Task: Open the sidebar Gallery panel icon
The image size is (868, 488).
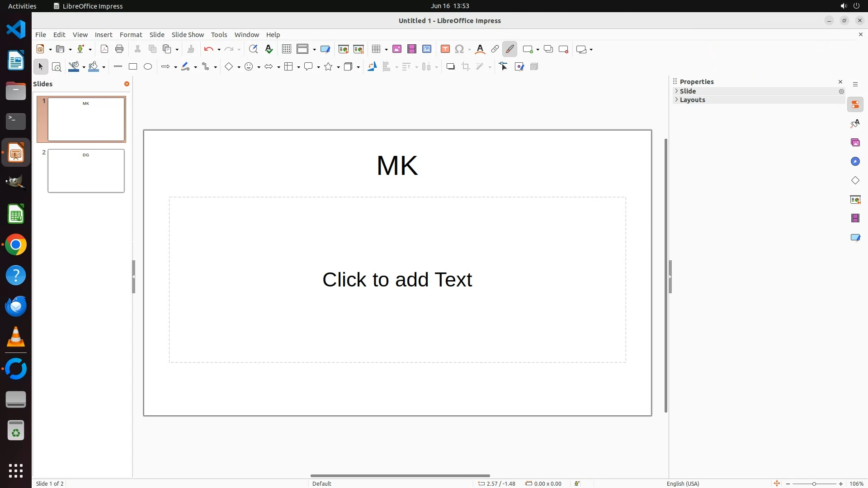Action: point(855,143)
